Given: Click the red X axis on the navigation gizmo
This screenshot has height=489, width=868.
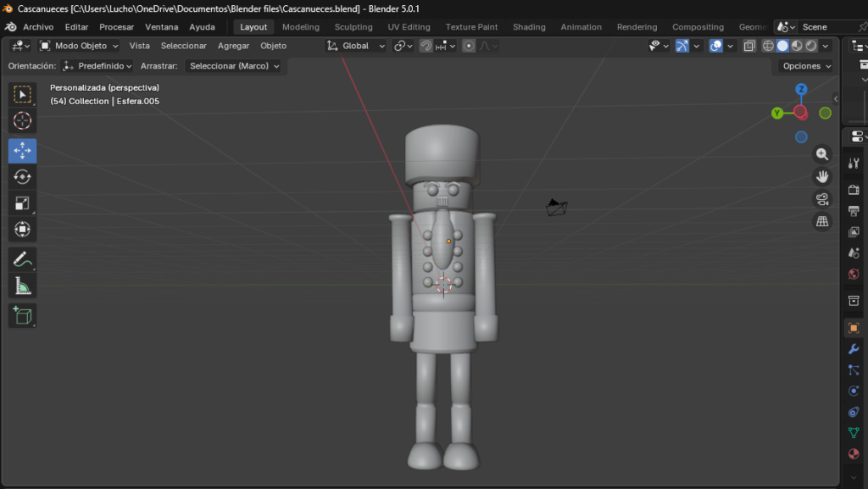Looking at the screenshot, I should (x=800, y=112).
